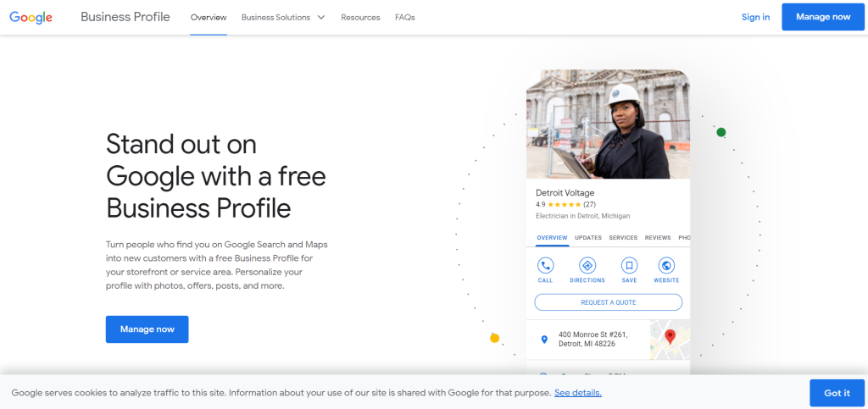The height and width of the screenshot is (409, 868).
Task: Click the Google logo
Action: (x=31, y=17)
